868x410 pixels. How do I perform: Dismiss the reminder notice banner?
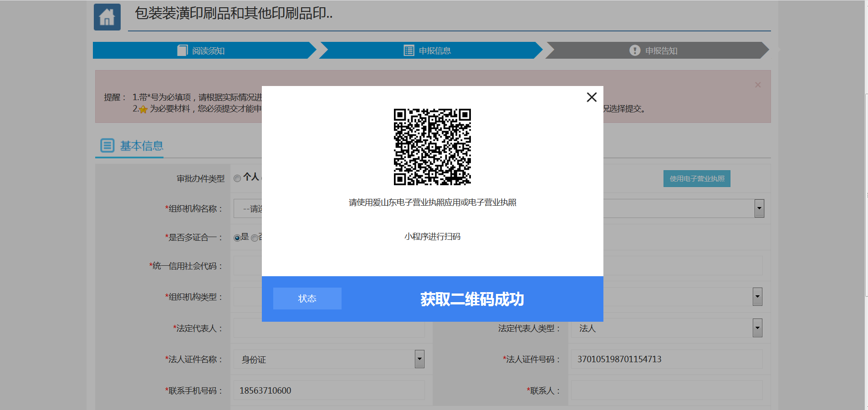(758, 85)
